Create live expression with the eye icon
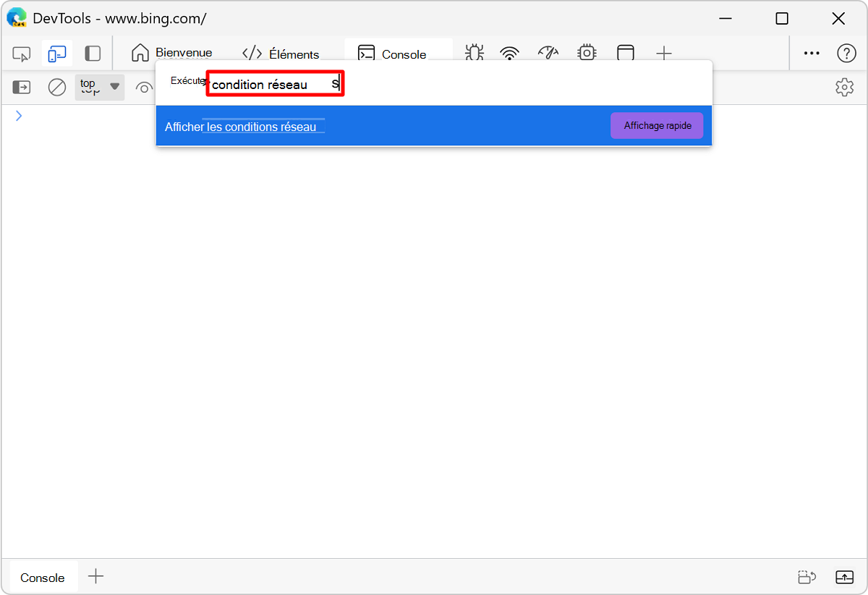Viewport: 868px width, 595px height. (144, 88)
